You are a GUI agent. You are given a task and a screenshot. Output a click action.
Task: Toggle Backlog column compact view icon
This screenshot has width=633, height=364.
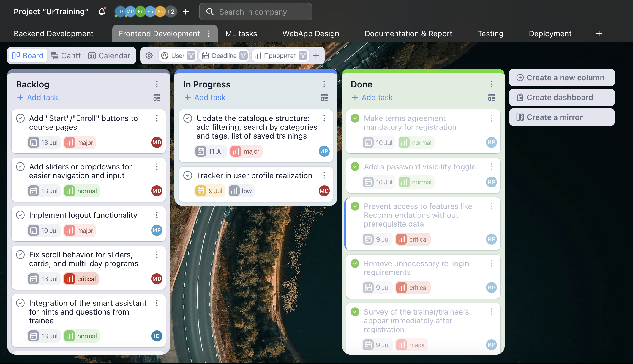[x=157, y=97]
